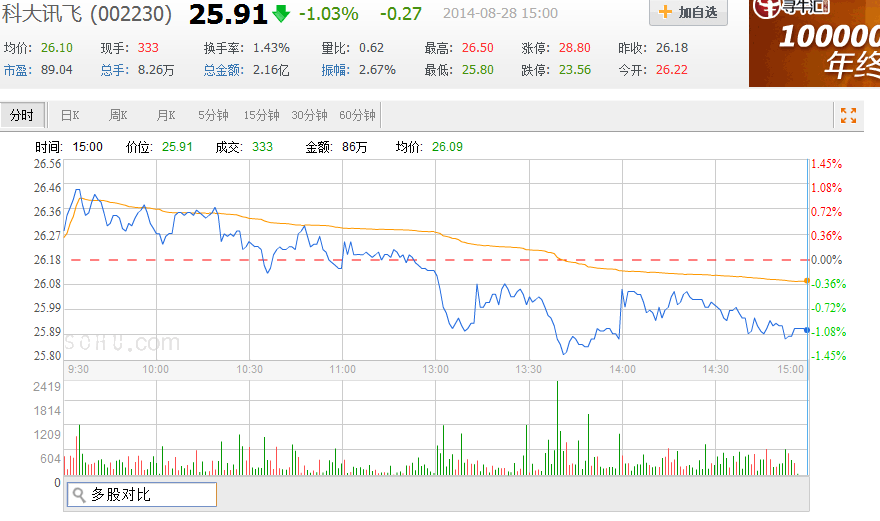Click the 100000 年终 advertisement banner
Screen dimensions: 880x521
tap(814, 43)
